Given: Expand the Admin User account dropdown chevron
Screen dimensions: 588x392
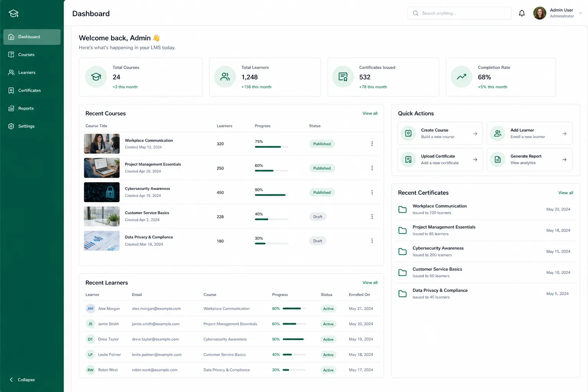Looking at the screenshot, I should tap(580, 13).
